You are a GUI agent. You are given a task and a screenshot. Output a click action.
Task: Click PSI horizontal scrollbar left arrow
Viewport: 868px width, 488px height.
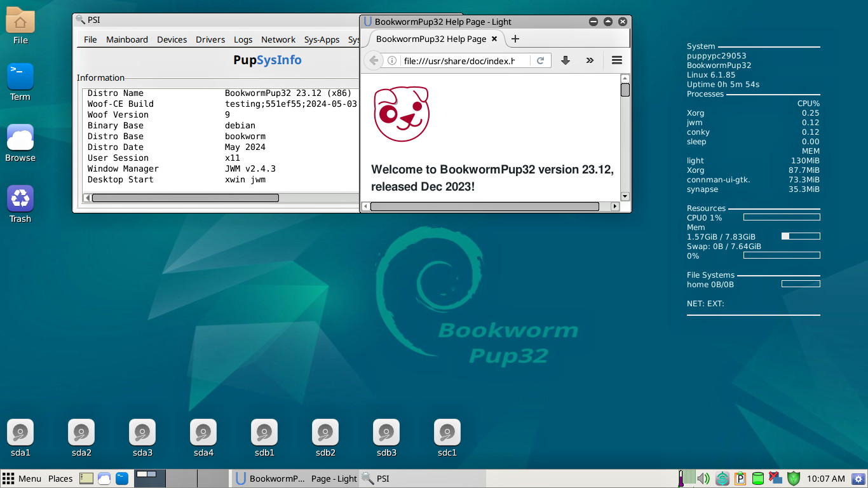coord(87,198)
